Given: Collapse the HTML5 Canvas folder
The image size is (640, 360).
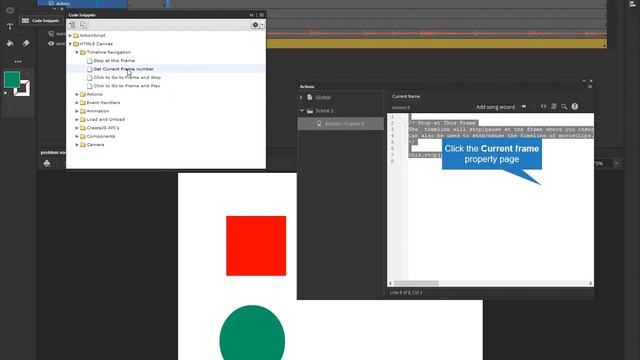Looking at the screenshot, I should pyautogui.click(x=70, y=44).
